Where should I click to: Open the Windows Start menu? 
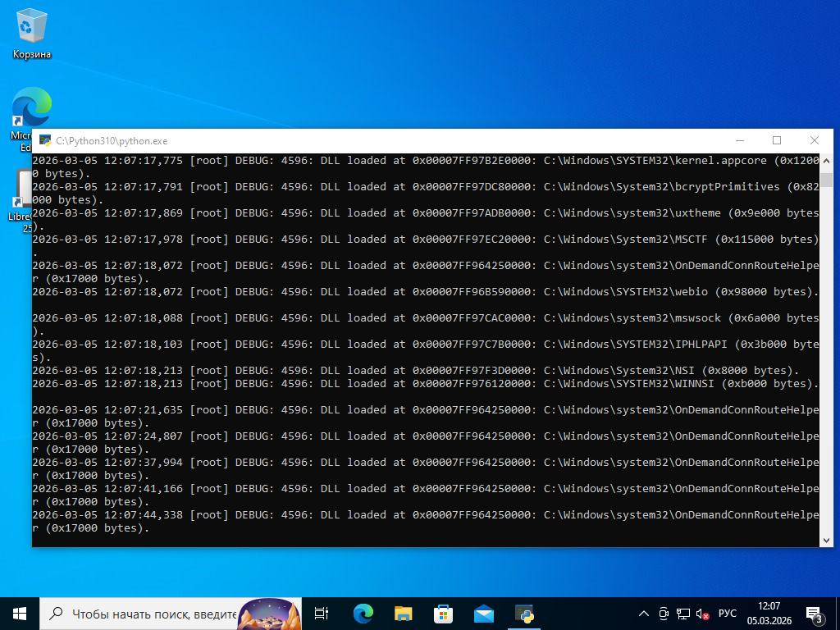coord(20,613)
